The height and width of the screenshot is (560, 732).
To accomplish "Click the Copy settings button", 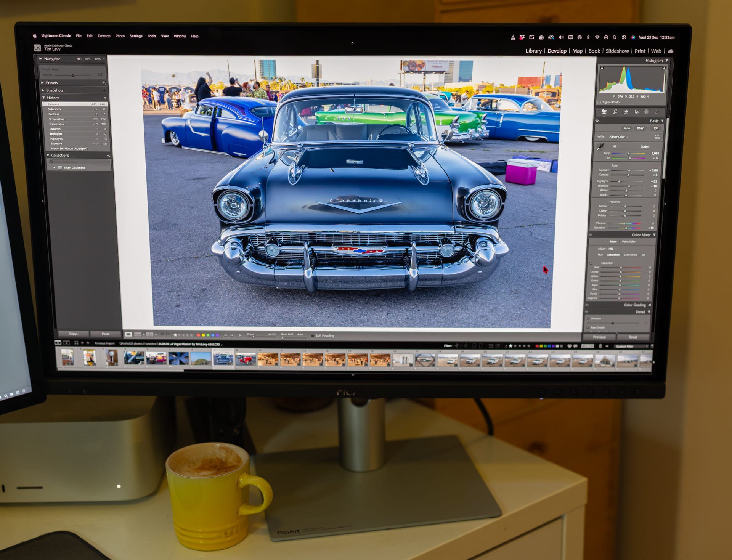I will tap(74, 334).
